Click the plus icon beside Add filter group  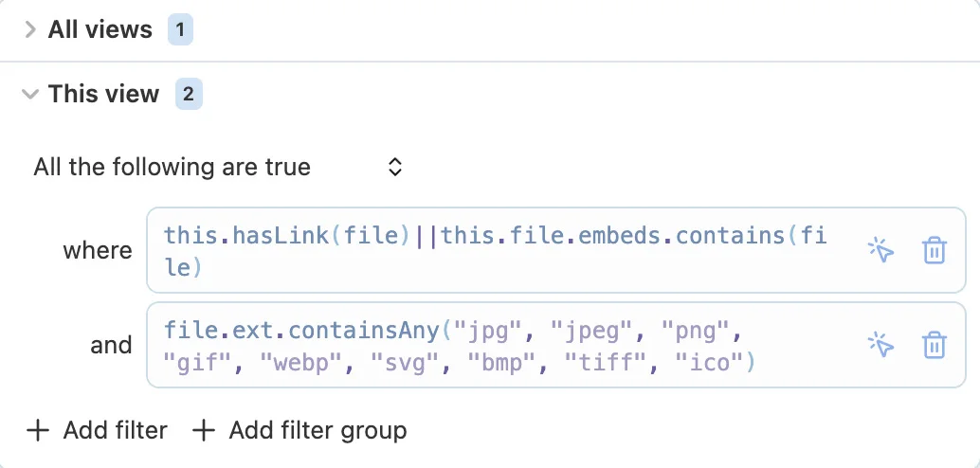coord(204,431)
